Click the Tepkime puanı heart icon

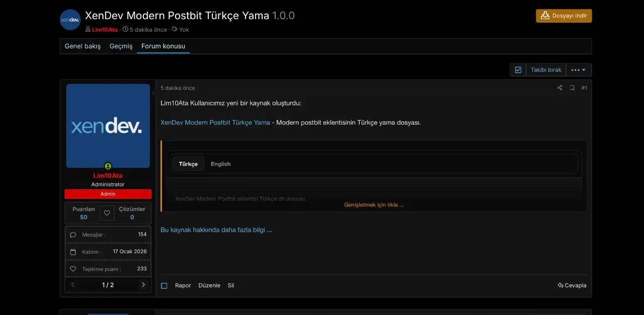[x=73, y=268]
